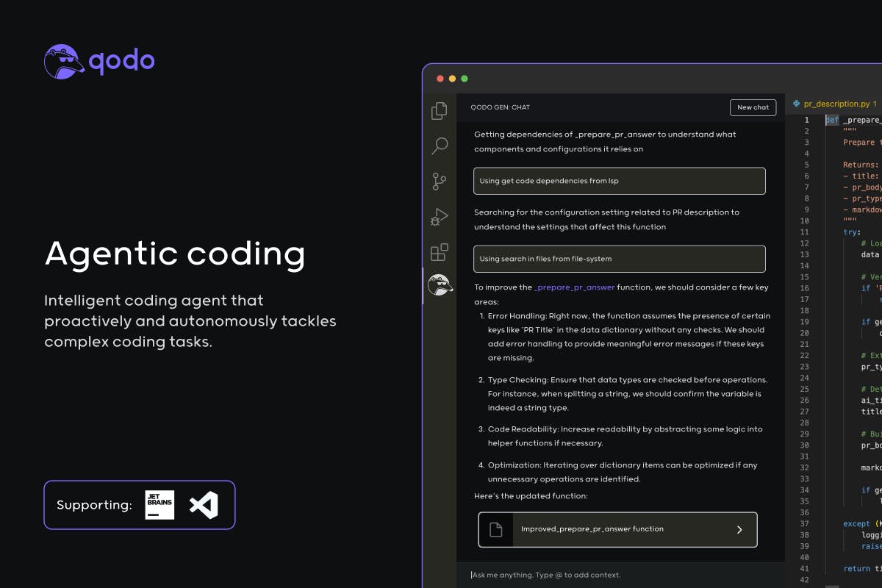Click the 'Type Checking' list item text

[628, 394]
